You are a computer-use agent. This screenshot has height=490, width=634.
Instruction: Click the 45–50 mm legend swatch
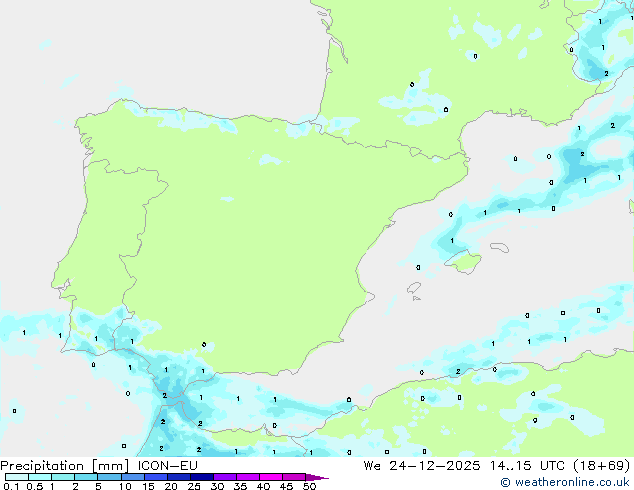click(294, 477)
